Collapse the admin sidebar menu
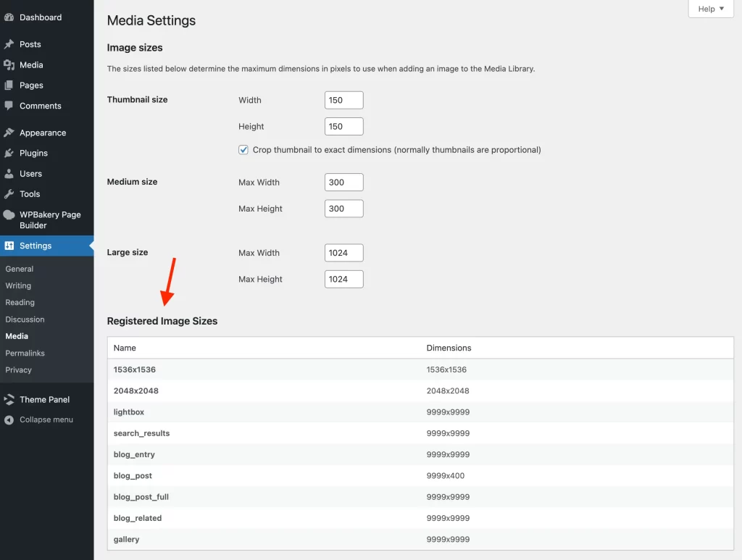Viewport: 742px width, 560px height. click(x=46, y=420)
